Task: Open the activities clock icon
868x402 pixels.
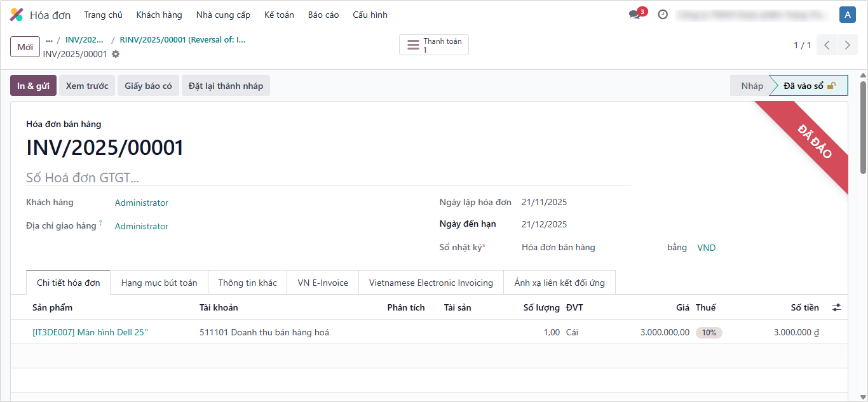Action: pyautogui.click(x=663, y=15)
